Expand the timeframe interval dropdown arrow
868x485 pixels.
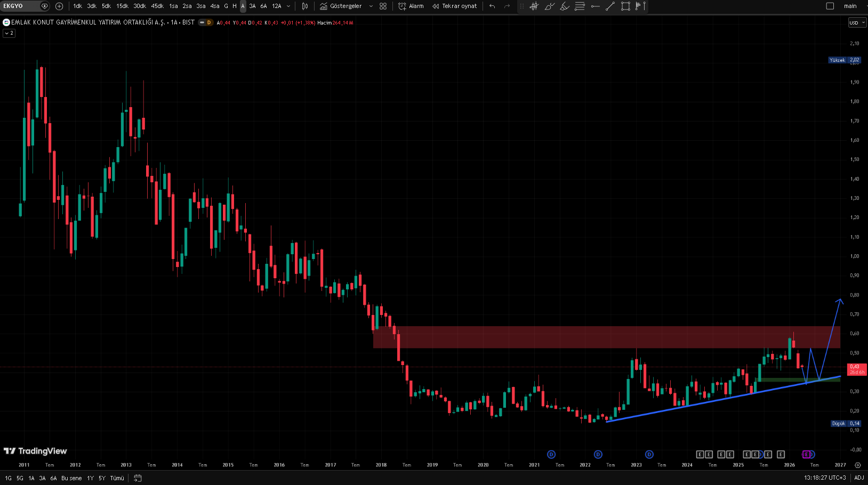point(288,6)
